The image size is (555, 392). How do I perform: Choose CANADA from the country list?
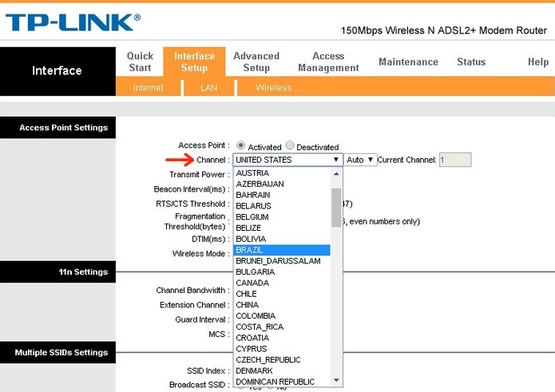coord(282,283)
